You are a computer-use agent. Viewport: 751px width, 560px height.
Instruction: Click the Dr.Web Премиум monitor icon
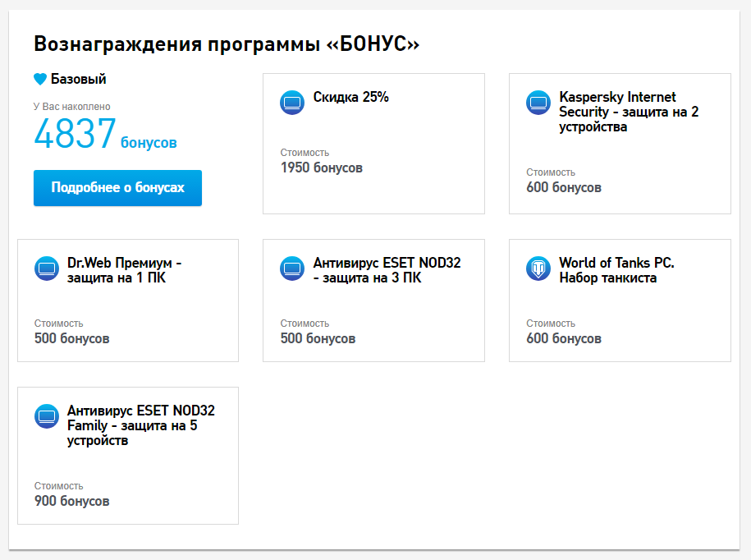(x=47, y=269)
